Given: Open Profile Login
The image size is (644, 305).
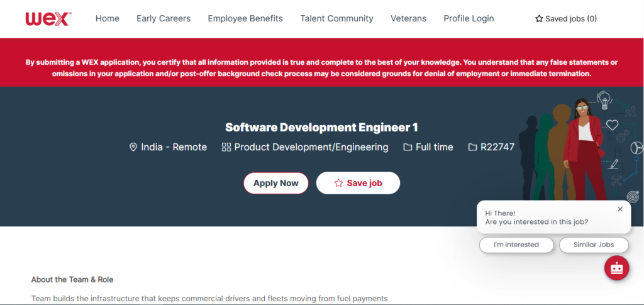Looking at the screenshot, I should tap(469, 18).
